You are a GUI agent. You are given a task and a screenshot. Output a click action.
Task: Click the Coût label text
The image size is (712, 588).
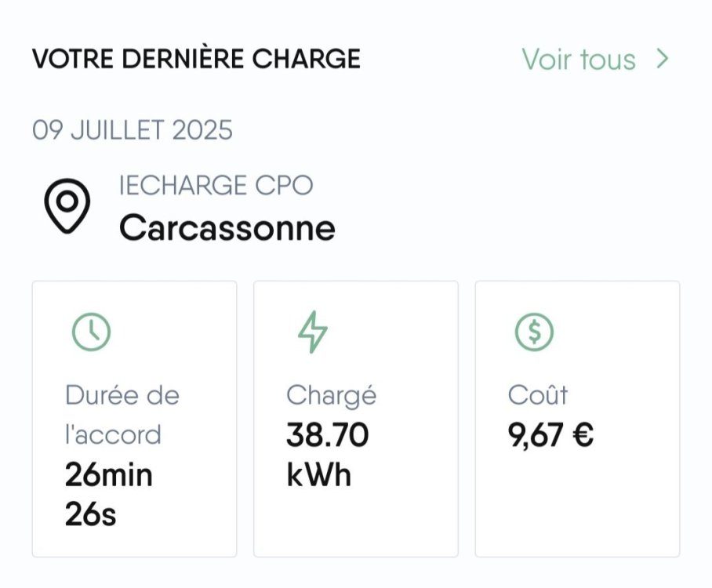(x=538, y=394)
